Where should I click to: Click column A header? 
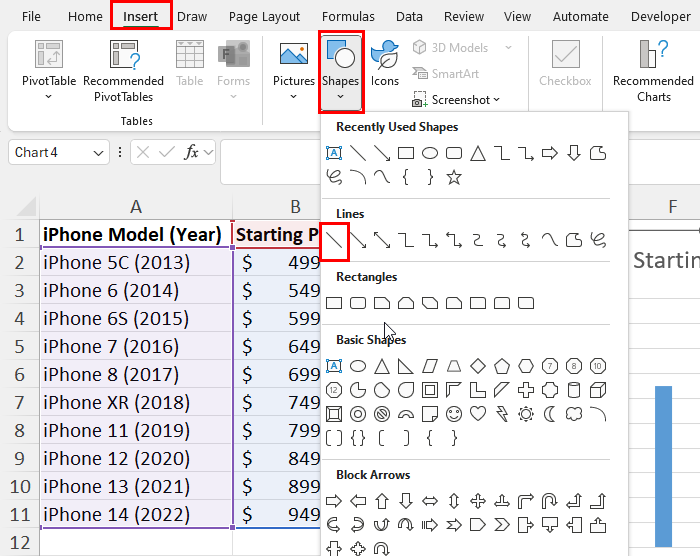tap(136, 207)
